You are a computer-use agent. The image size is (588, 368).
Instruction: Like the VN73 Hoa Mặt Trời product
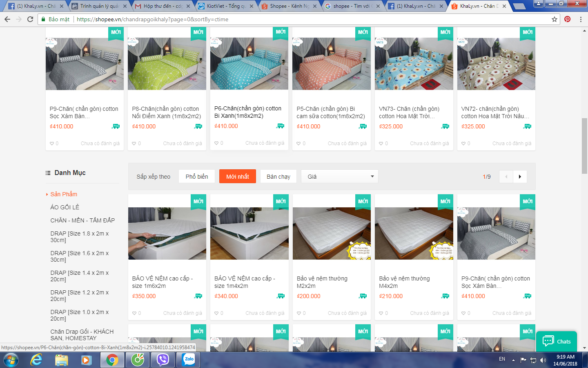pos(381,144)
